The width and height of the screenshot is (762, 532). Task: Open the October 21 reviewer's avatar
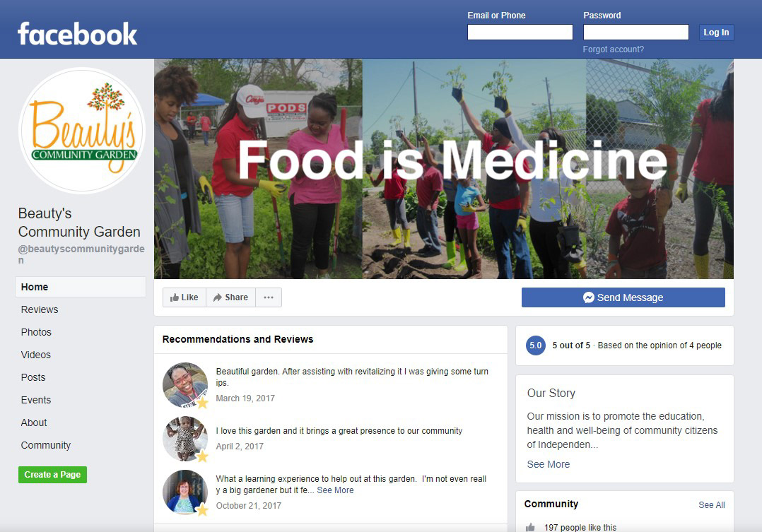click(x=185, y=492)
